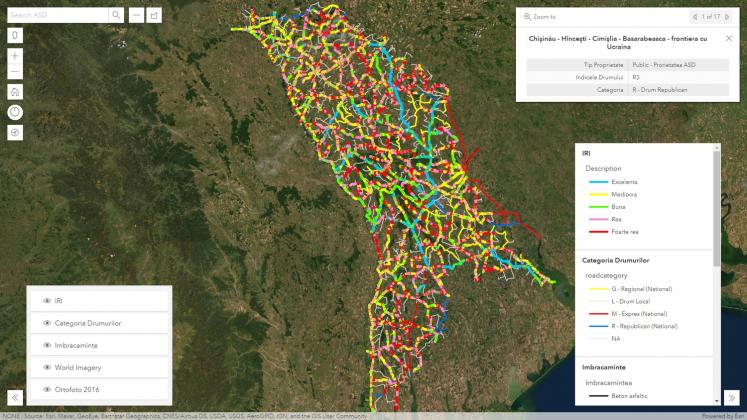Return to the home map extent
The width and height of the screenshot is (747, 420).
coord(15,92)
